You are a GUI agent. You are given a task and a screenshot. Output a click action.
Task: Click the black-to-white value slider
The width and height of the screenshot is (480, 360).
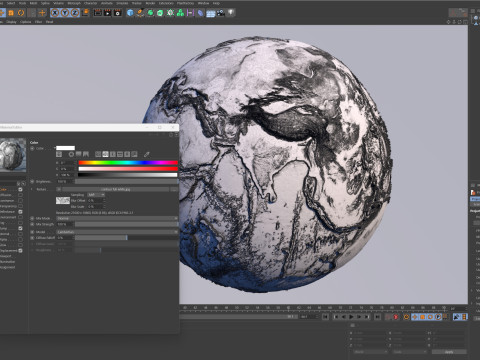[x=128, y=175]
